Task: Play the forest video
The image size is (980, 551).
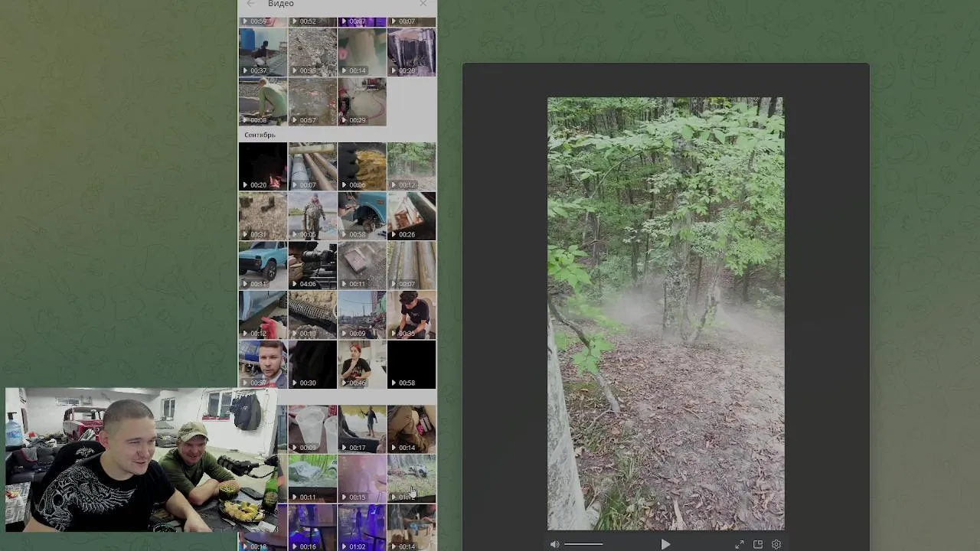Action: (x=665, y=544)
